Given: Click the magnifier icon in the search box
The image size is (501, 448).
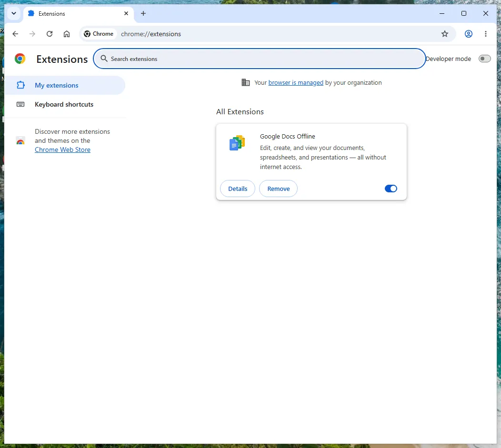Looking at the screenshot, I should [x=104, y=59].
